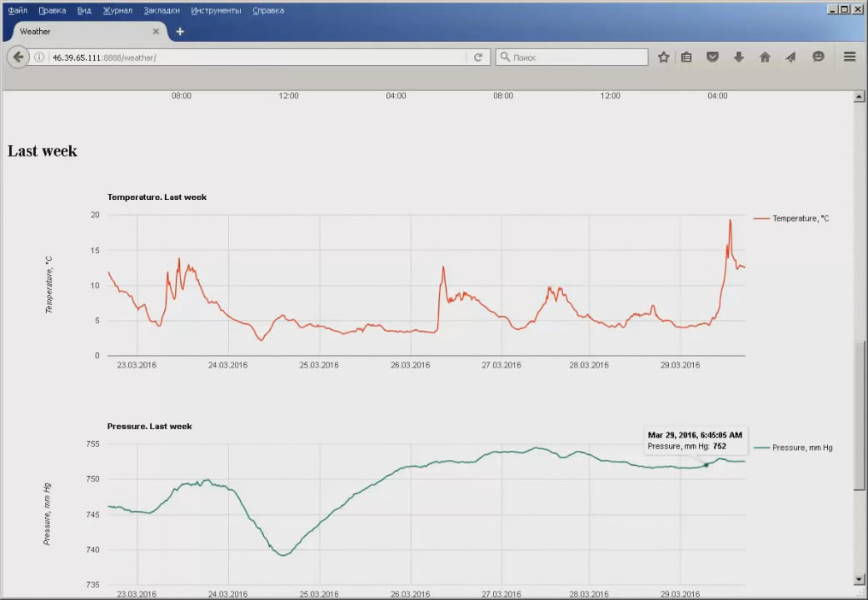The width and height of the screenshot is (868, 600).
Task: Save page to Pocket
Action: coord(712,57)
